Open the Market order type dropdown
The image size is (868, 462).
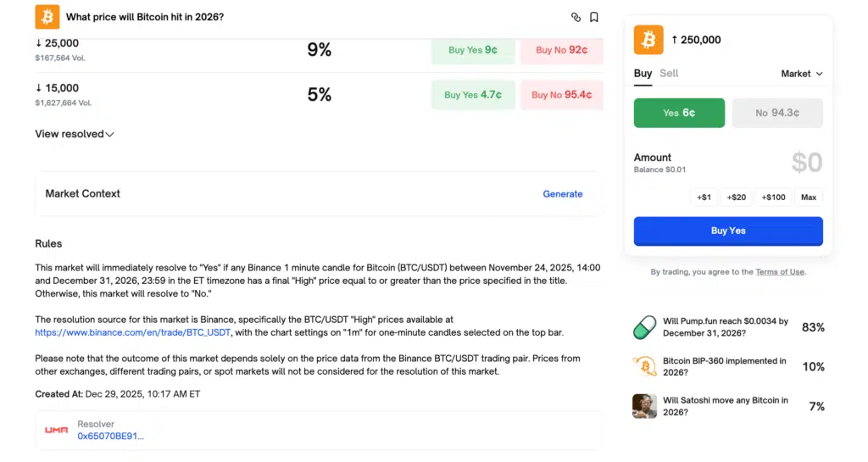coord(801,74)
